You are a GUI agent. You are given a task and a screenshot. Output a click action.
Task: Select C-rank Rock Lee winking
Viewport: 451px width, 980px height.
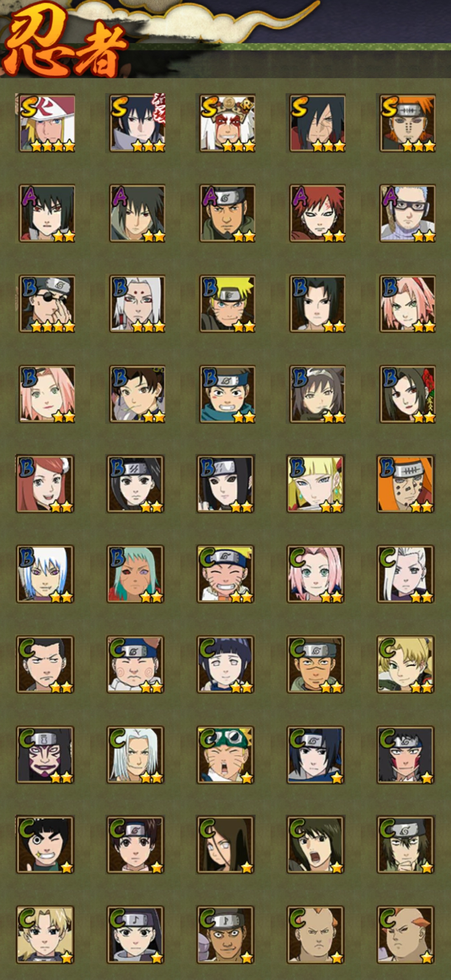45,844
